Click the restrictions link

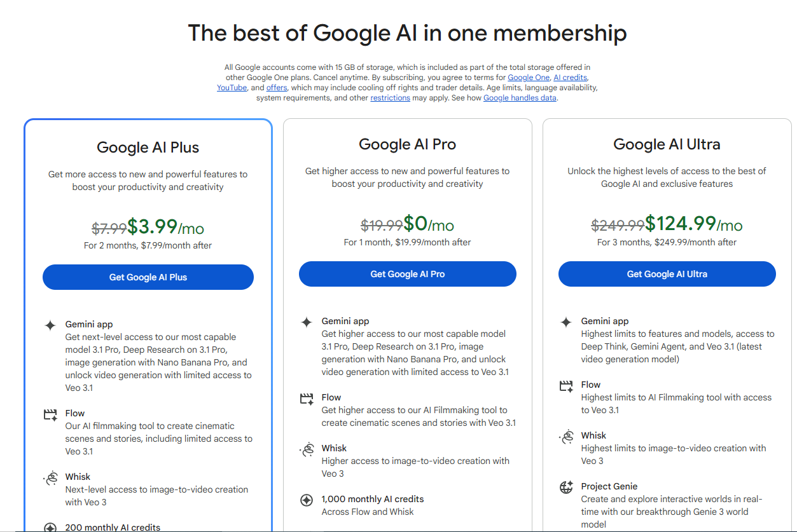pos(390,97)
